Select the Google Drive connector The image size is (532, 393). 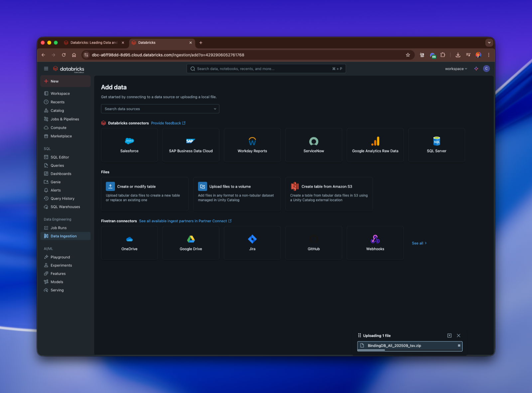point(191,243)
